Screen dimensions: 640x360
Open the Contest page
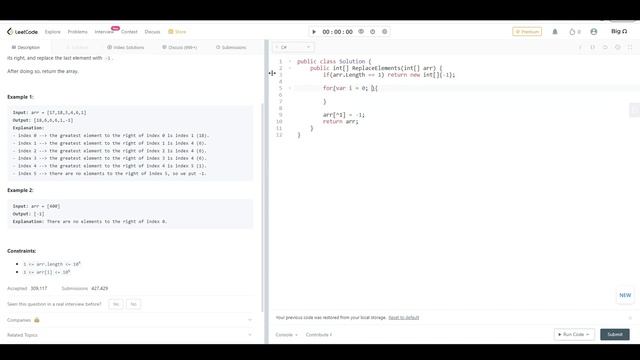coord(129,31)
